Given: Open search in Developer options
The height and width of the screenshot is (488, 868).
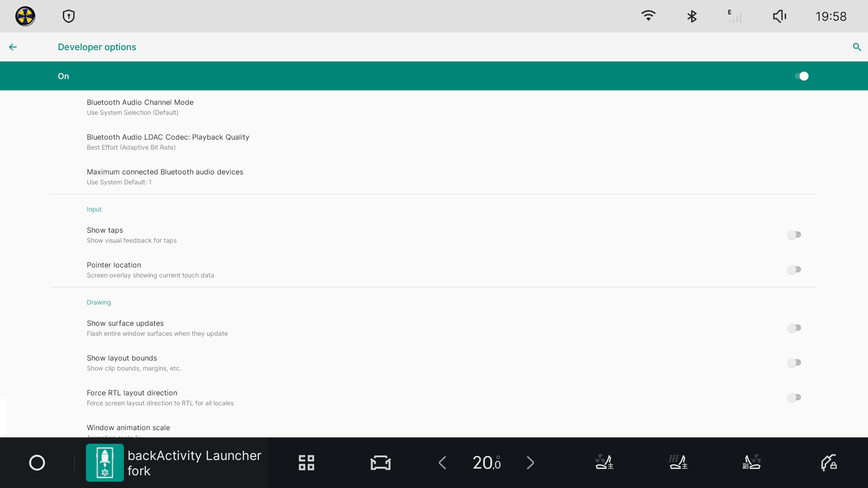Looking at the screenshot, I should (x=857, y=47).
